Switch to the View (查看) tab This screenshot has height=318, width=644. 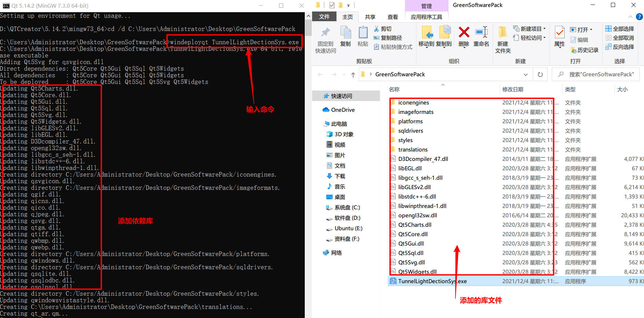pos(392,17)
